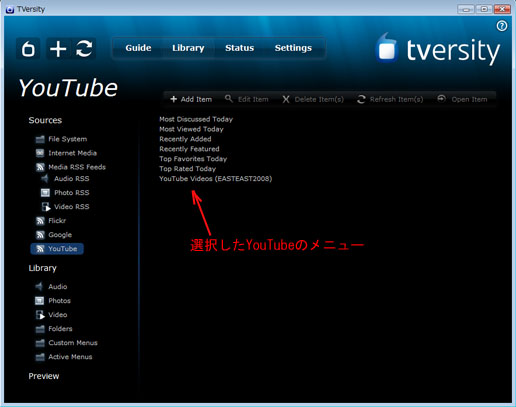The height and width of the screenshot is (407, 516).
Task: Click the arrow icon beside Open Item
Action: coord(441,99)
